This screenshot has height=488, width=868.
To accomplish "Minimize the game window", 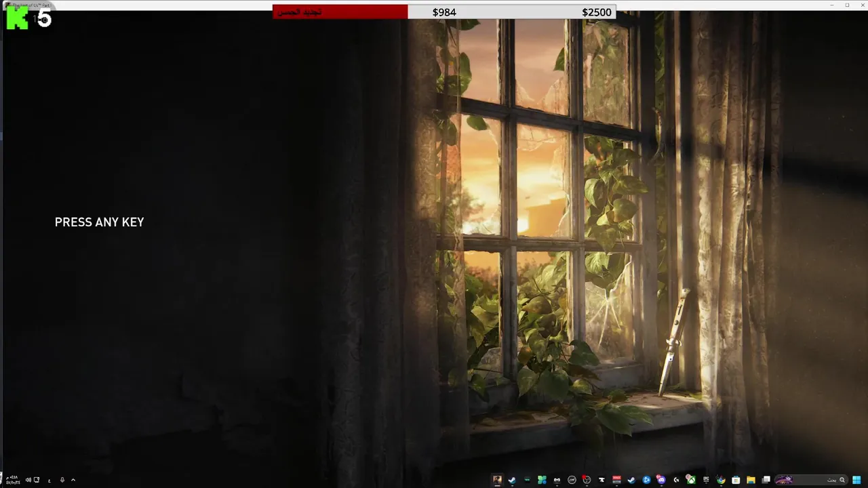I will point(832,5).
